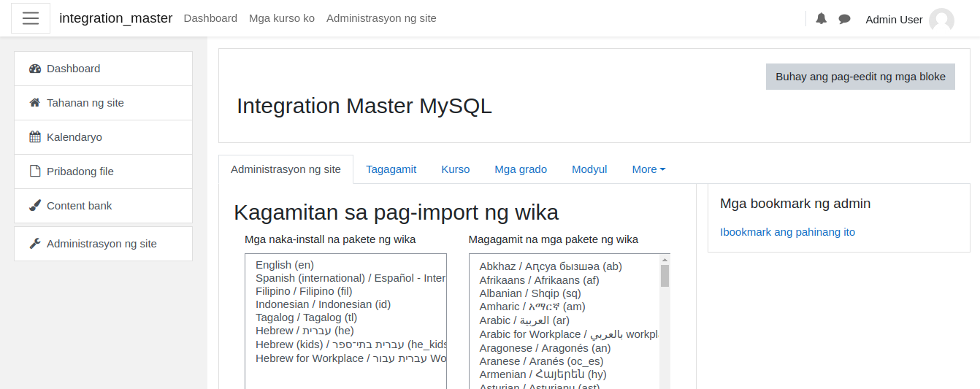Click the file icon beside Pribadong file

pos(35,172)
